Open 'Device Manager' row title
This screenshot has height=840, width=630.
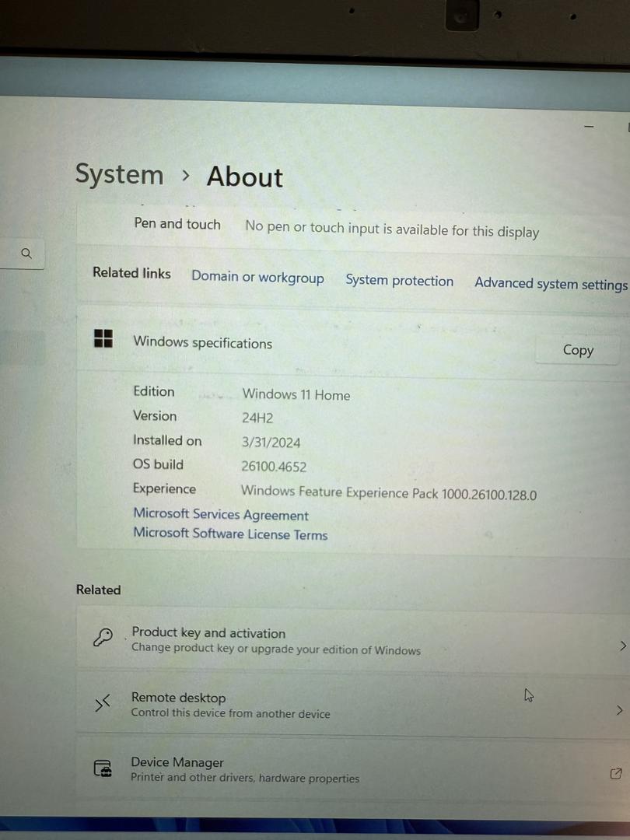click(x=177, y=761)
